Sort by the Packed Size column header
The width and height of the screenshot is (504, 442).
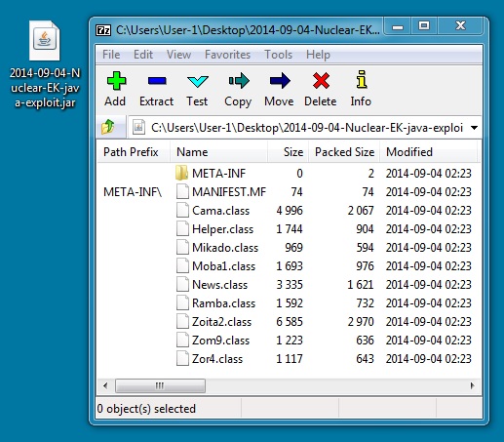tap(344, 152)
